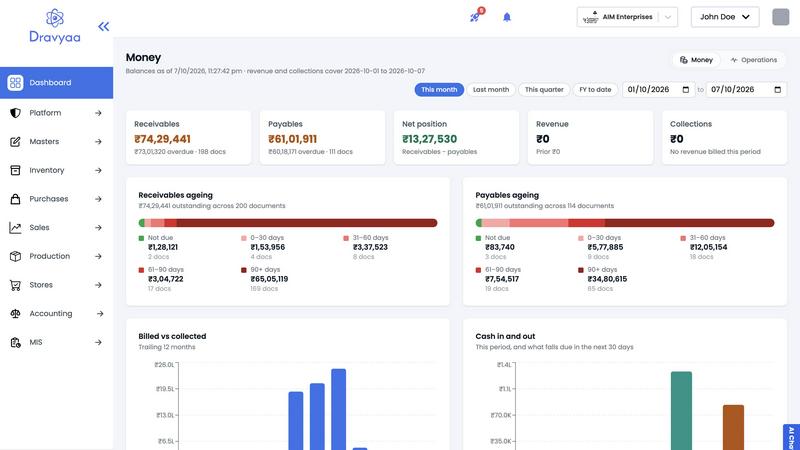Open calendar picker on start date 01/10/2026
This screenshot has height=450, width=800.
[686, 90]
